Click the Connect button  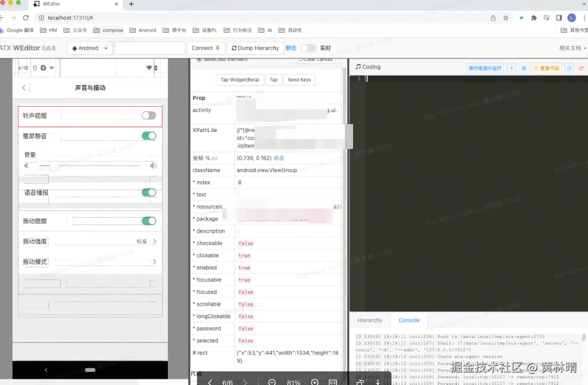[x=206, y=48]
